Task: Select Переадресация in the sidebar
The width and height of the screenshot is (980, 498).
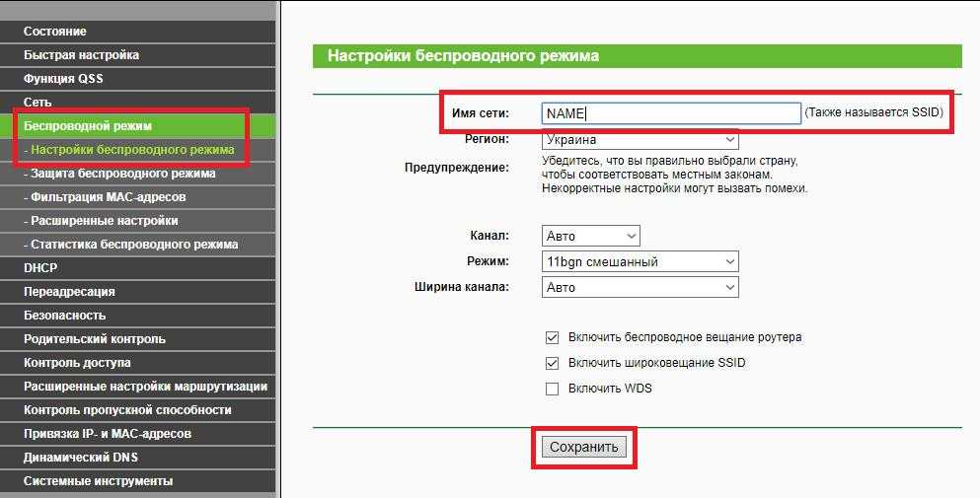Action: point(137,292)
